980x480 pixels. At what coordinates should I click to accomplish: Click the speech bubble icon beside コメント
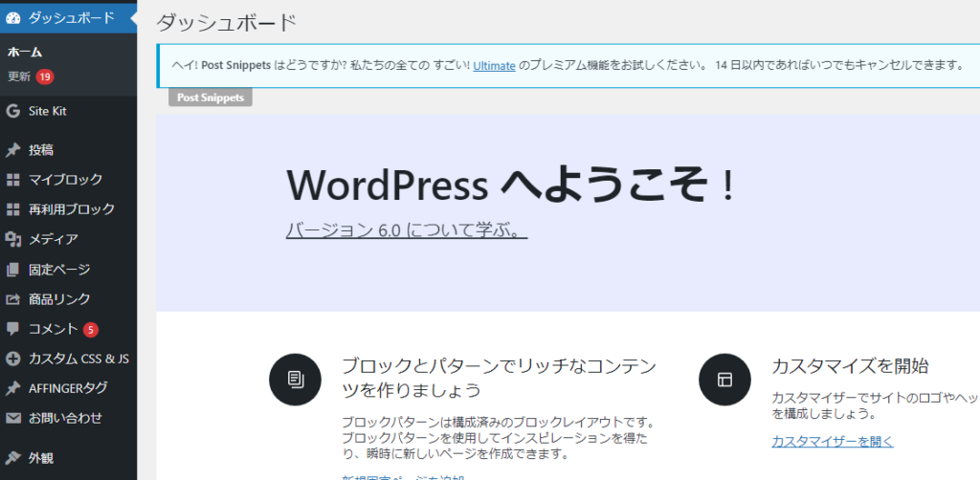(x=13, y=329)
